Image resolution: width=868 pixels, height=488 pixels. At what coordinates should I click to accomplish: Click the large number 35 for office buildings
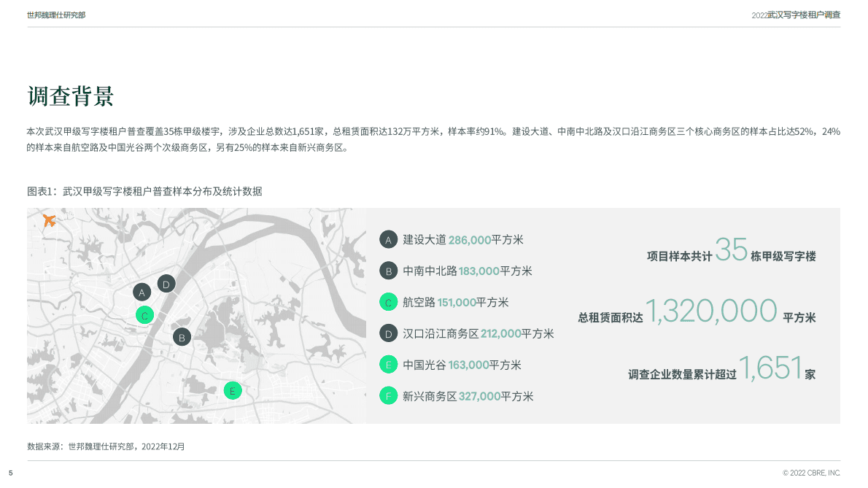pos(731,250)
